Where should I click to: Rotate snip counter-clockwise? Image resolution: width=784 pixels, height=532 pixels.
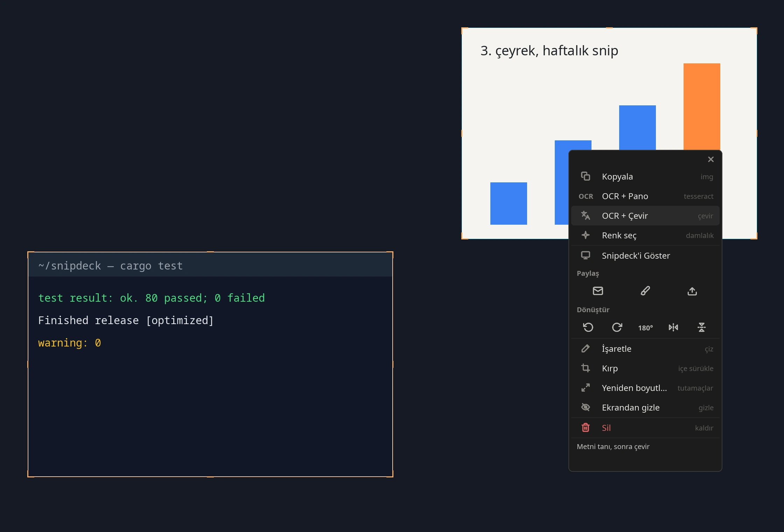pos(588,327)
